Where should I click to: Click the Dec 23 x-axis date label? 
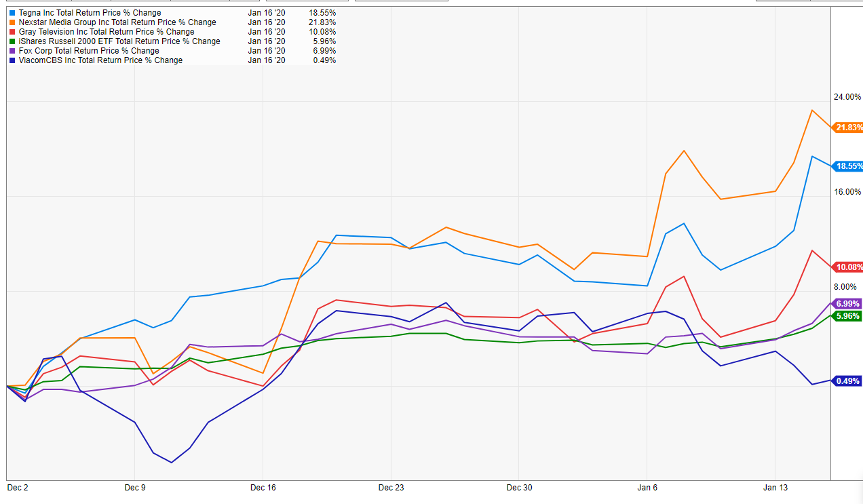click(391, 488)
